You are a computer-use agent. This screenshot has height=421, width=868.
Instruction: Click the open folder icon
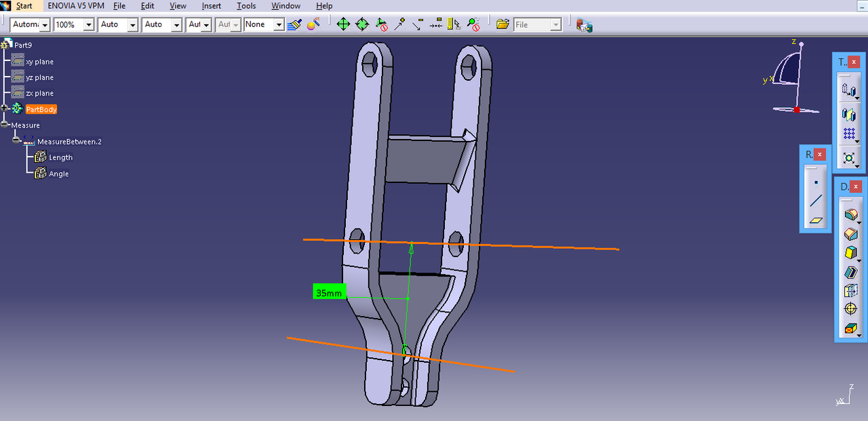[502, 24]
